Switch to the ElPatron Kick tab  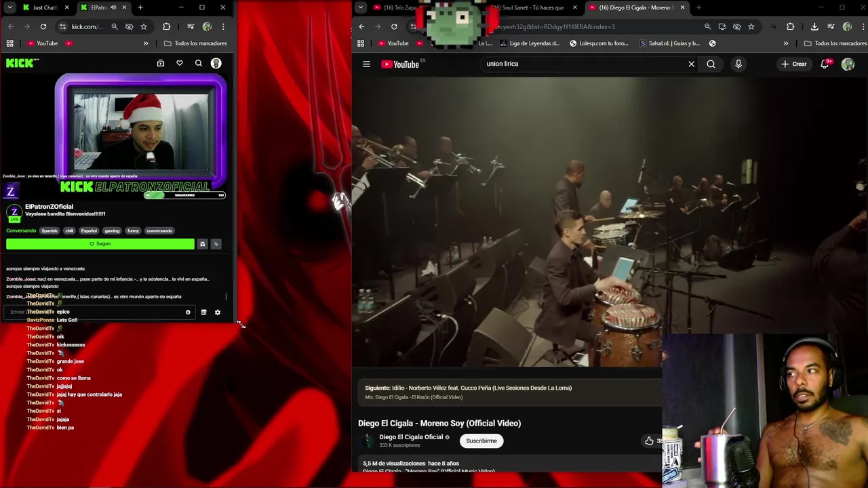coord(100,7)
